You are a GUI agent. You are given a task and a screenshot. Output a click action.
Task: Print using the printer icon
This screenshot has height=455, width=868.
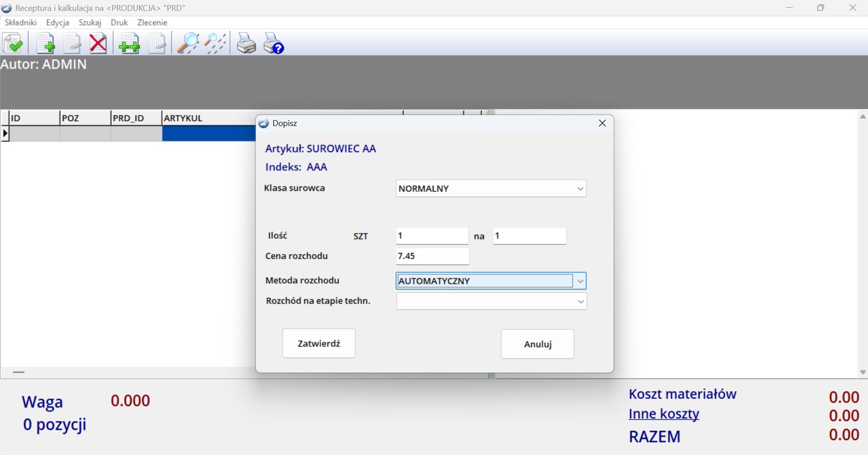[x=246, y=44]
